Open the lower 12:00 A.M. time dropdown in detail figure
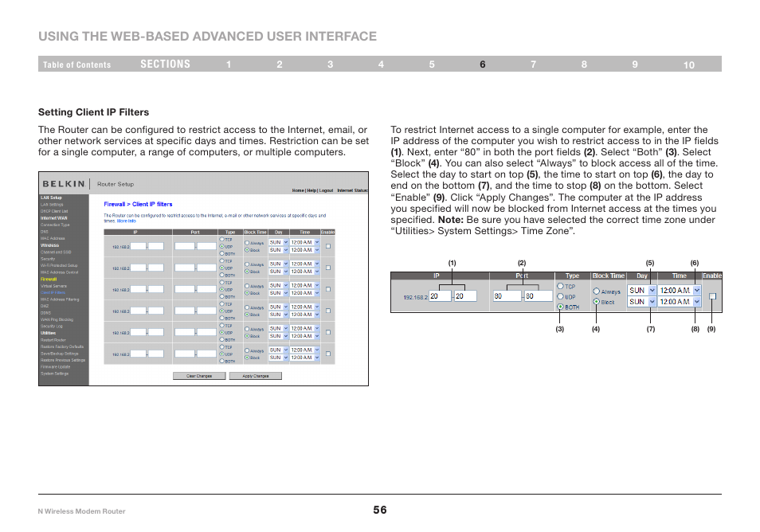 tap(680, 301)
